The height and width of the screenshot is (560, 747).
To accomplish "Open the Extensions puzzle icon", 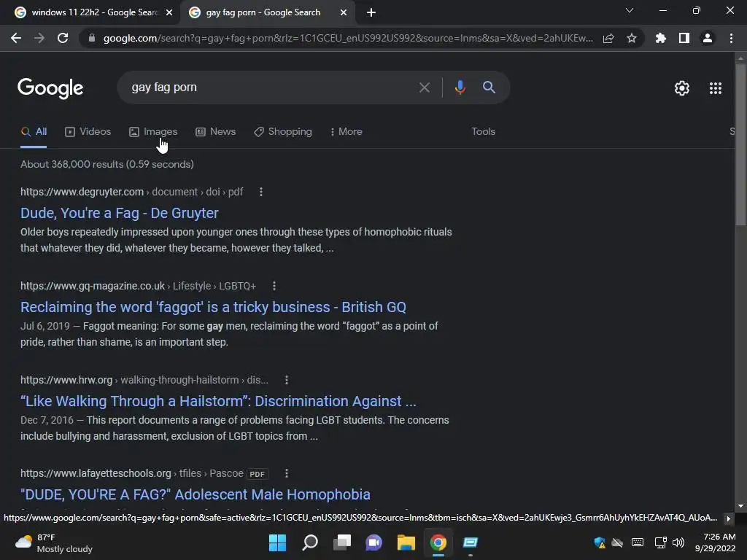I will 660,38.
